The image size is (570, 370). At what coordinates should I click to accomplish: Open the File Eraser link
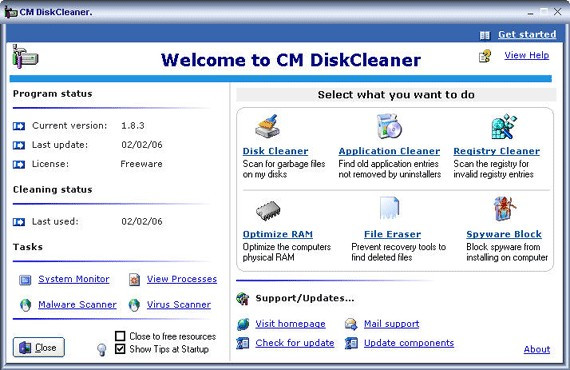(393, 234)
